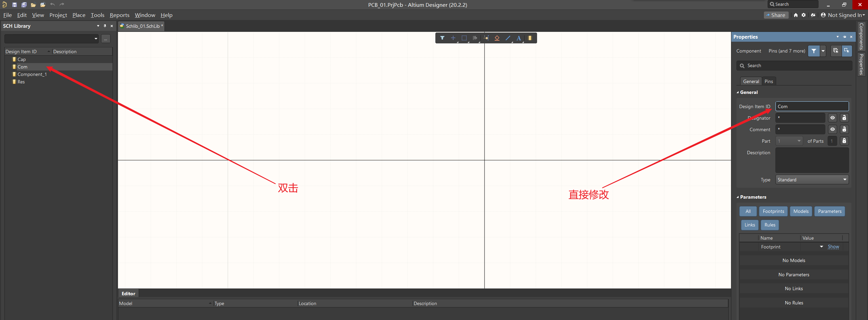Screen dimensions: 868x320
Task: Toggle Comment visibility eye icon
Action: coord(832,129)
